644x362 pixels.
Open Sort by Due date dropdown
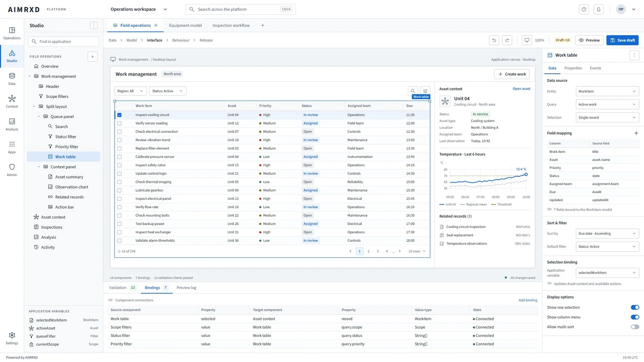pyautogui.click(x=607, y=233)
